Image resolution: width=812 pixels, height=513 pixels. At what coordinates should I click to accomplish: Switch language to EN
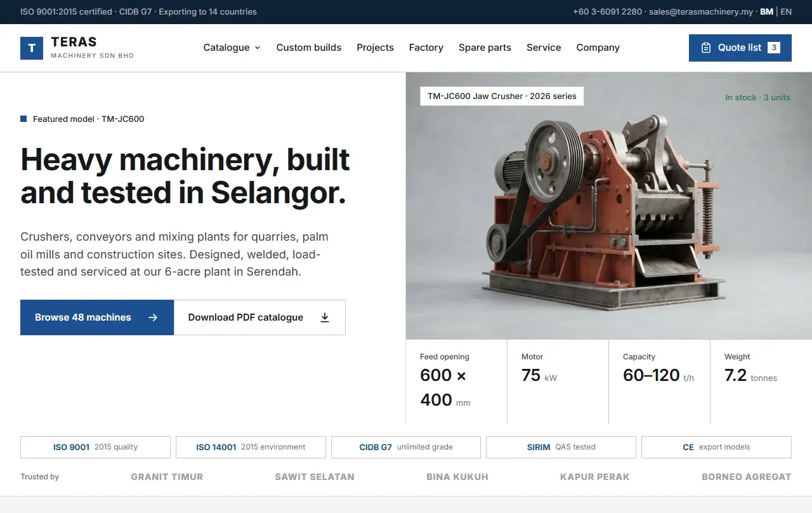pyautogui.click(x=786, y=11)
